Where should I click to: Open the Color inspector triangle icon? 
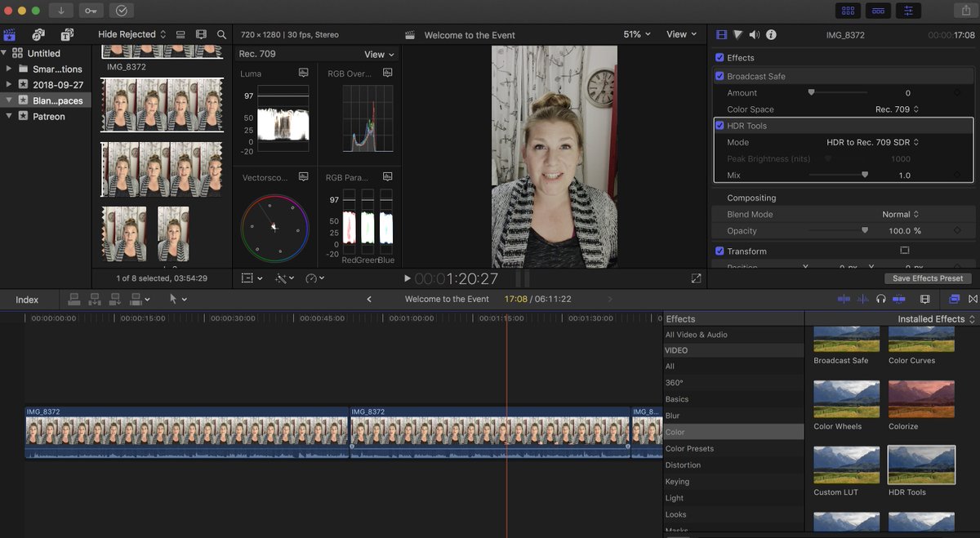tap(737, 34)
